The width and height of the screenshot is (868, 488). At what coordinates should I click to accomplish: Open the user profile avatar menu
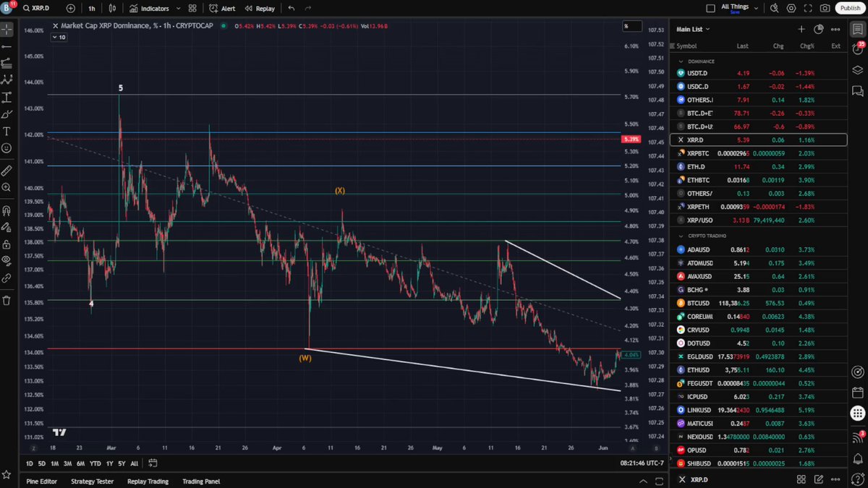(7, 9)
